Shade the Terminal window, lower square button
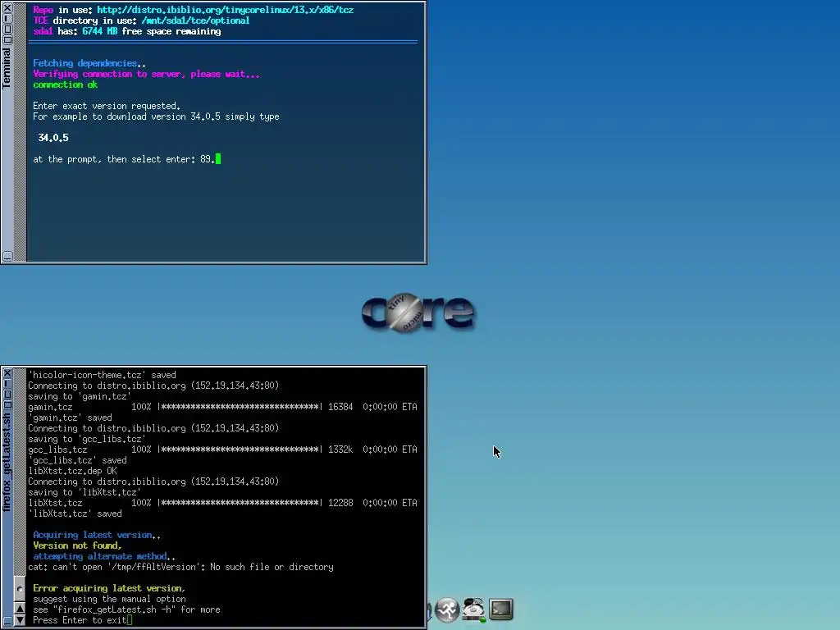 point(7,39)
